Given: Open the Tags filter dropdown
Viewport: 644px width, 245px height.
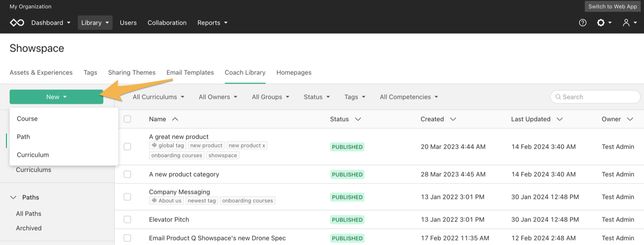Looking at the screenshot, I should 355,97.
